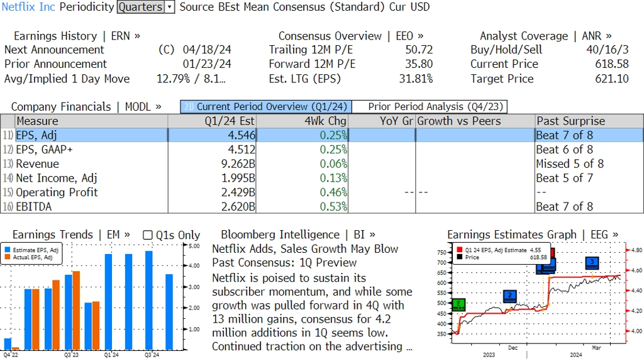Viewport: 644px width, 361px height.
Task: Click the blue marker numbered 3 on graph
Action: coord(592,262)
